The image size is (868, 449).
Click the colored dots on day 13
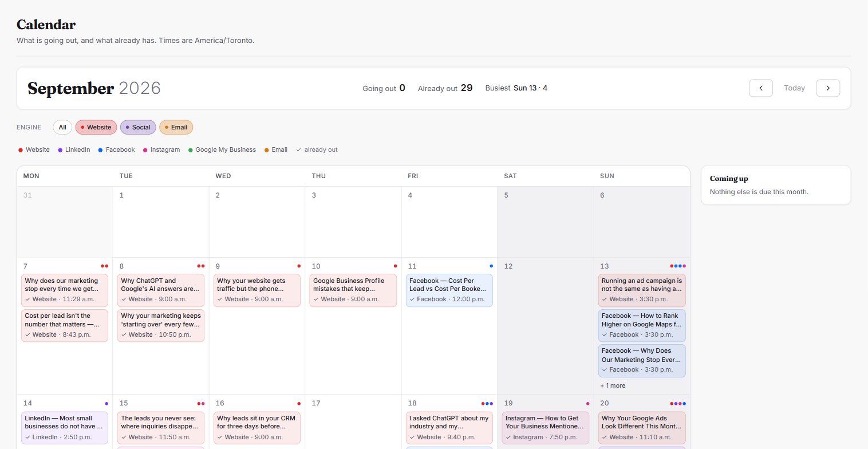678,266
